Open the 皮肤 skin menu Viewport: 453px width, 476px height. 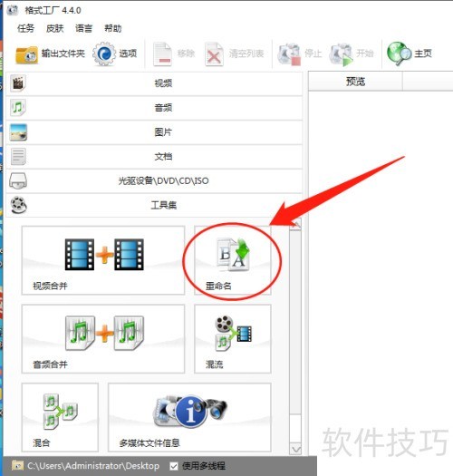[55, 28]
